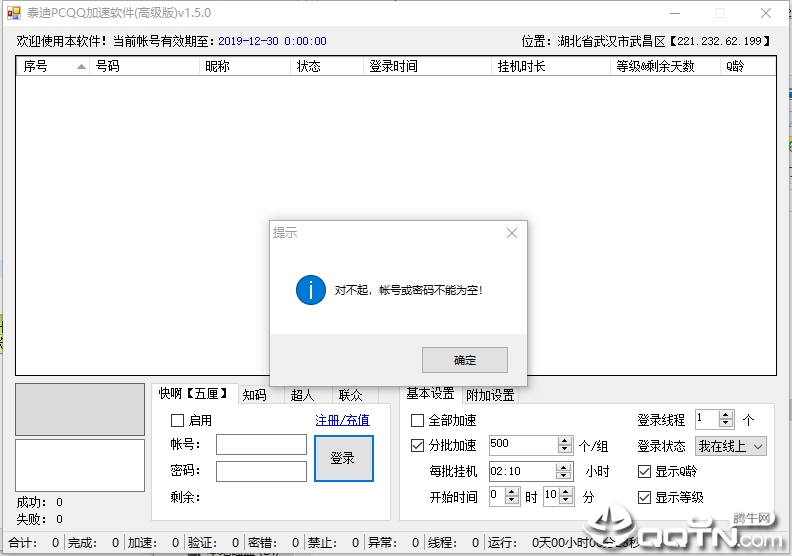Click the 状态 column header
This screenshot has width=792, height=556.
click(327, 66)
